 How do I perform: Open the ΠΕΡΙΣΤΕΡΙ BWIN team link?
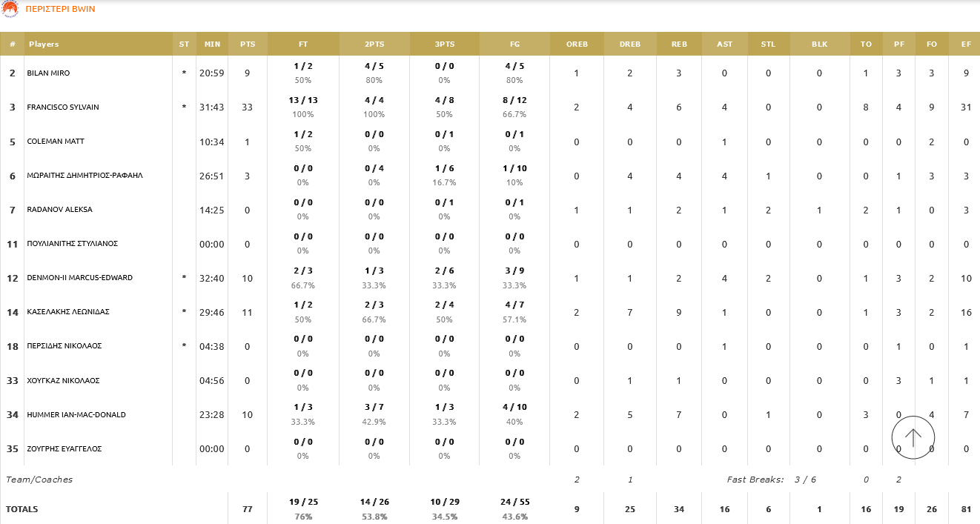point(60,9)
